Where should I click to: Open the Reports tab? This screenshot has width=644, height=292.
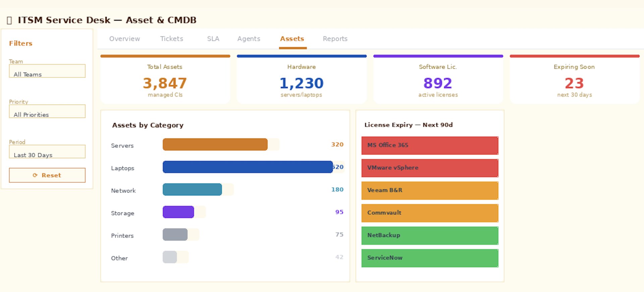click(335, 39)
